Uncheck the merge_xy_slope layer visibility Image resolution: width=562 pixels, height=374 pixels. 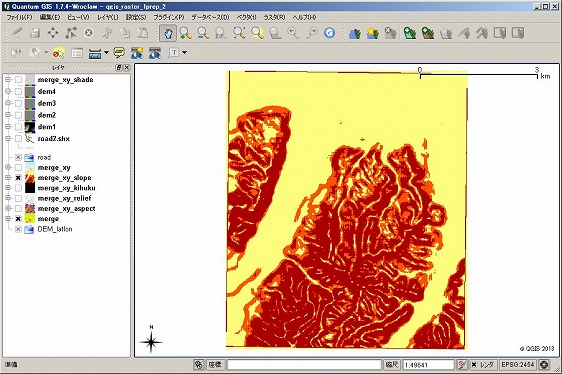(x=18, y=178)
